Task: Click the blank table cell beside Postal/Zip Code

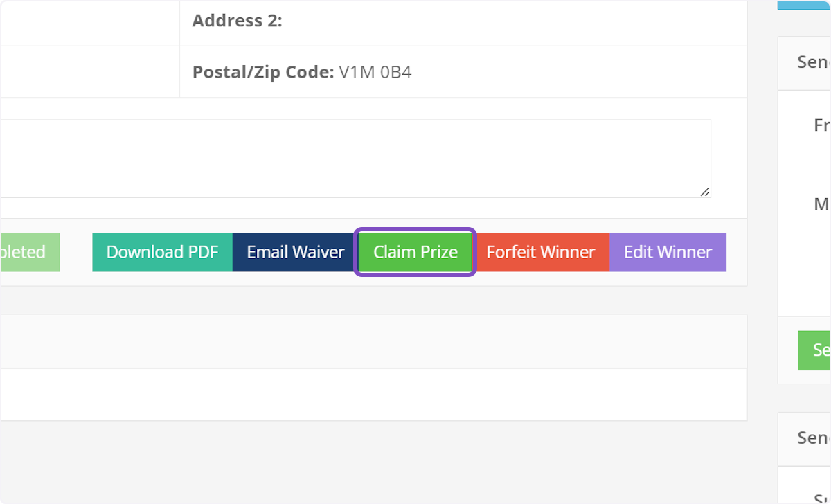Action: [x=90, y=72]
